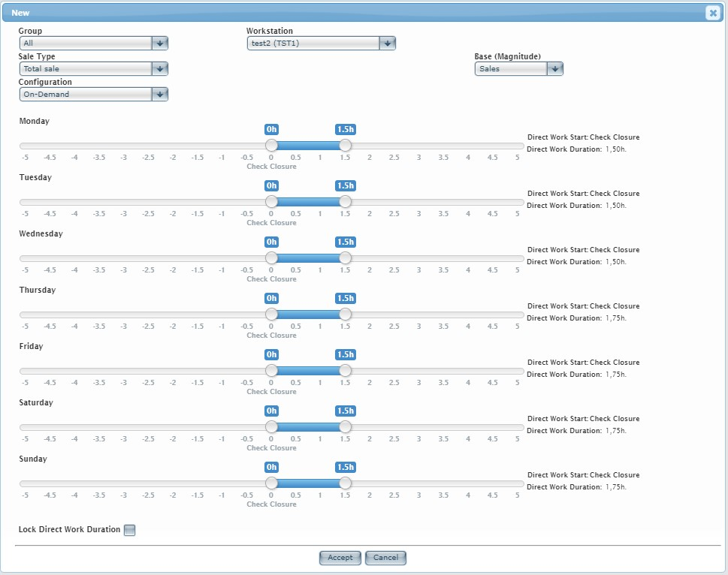Toggle Lock Direct Work Duration checkbox
Viewport: 728px width, 575px height.
click(x=129, y=531)
